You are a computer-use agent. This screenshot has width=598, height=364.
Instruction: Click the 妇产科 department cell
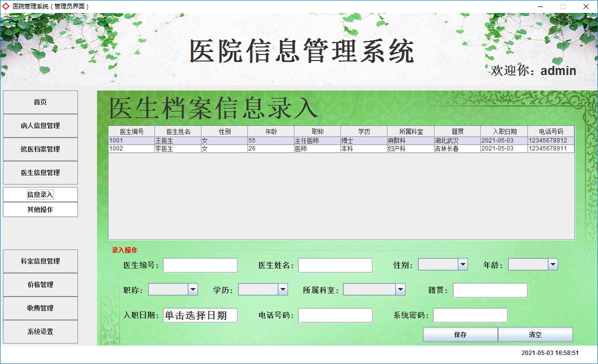411,149
